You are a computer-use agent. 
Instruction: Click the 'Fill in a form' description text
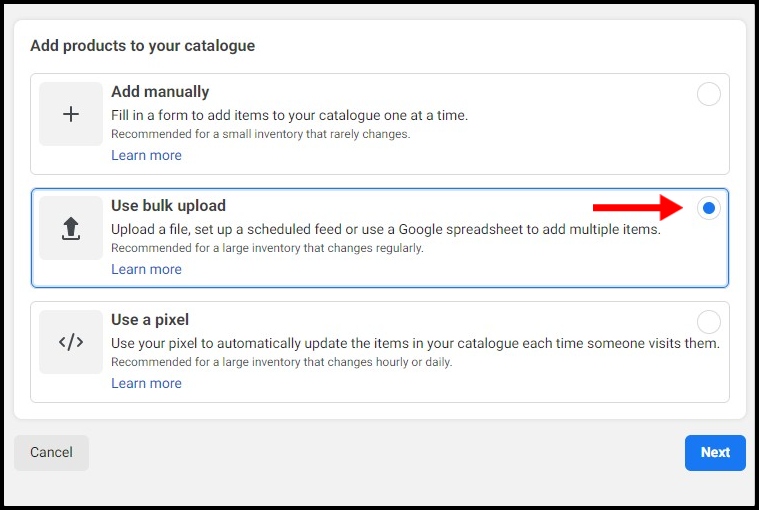[x=289, y=116]
